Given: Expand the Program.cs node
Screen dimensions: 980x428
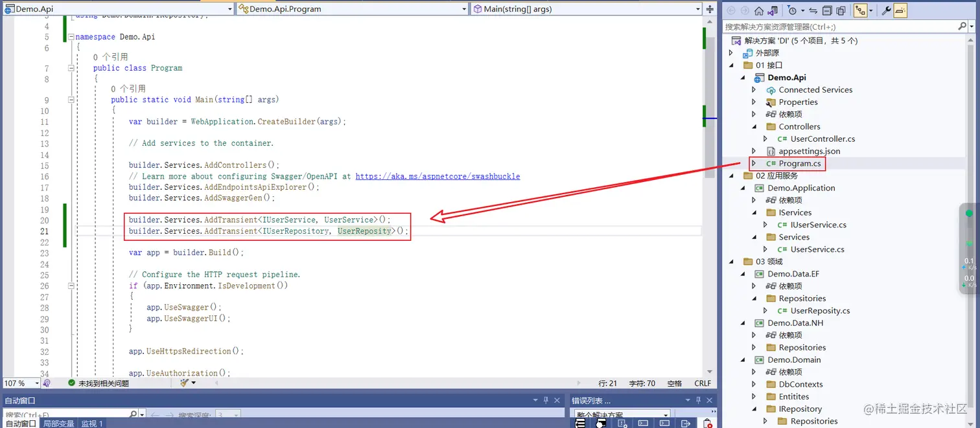Looking at the screenshot, I should (x=754, y=164).
